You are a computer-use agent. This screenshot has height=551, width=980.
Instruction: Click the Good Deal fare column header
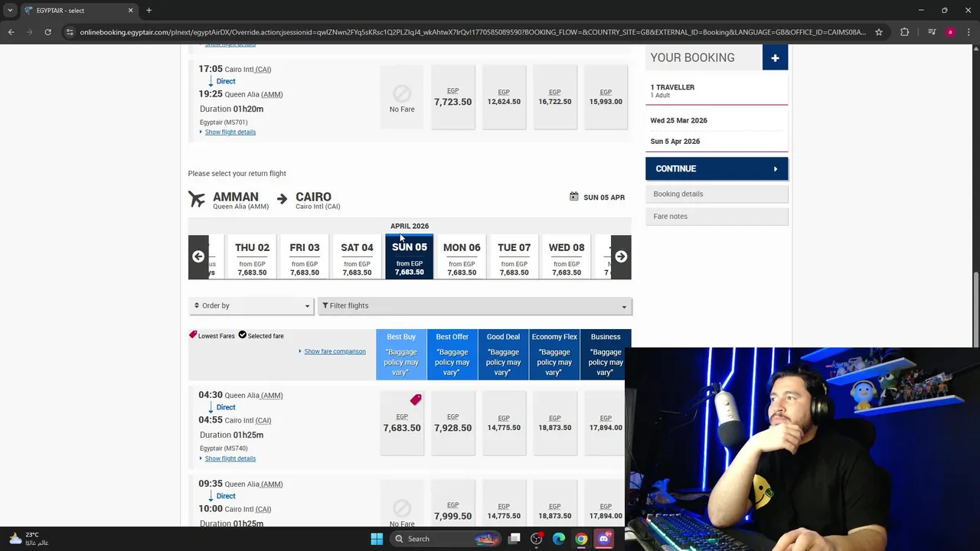click(503, 354)
